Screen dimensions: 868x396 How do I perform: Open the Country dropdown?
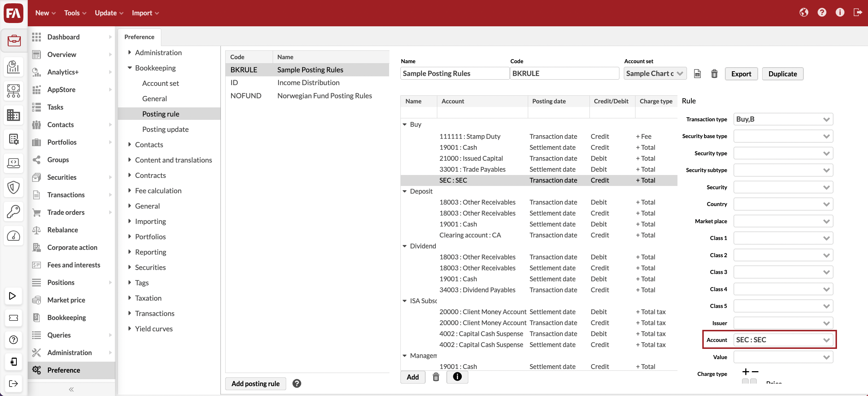point(783,204)
